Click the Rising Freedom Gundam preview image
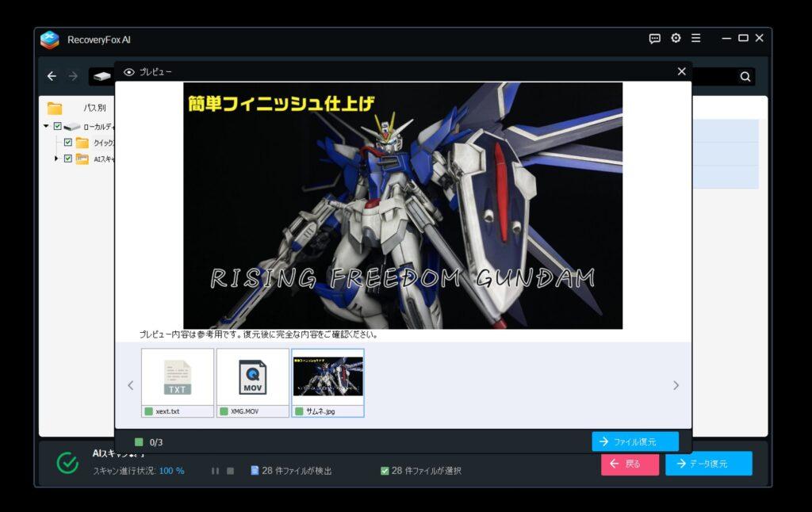The width and height of the screenshot is (812, 512). click(403, 205)
